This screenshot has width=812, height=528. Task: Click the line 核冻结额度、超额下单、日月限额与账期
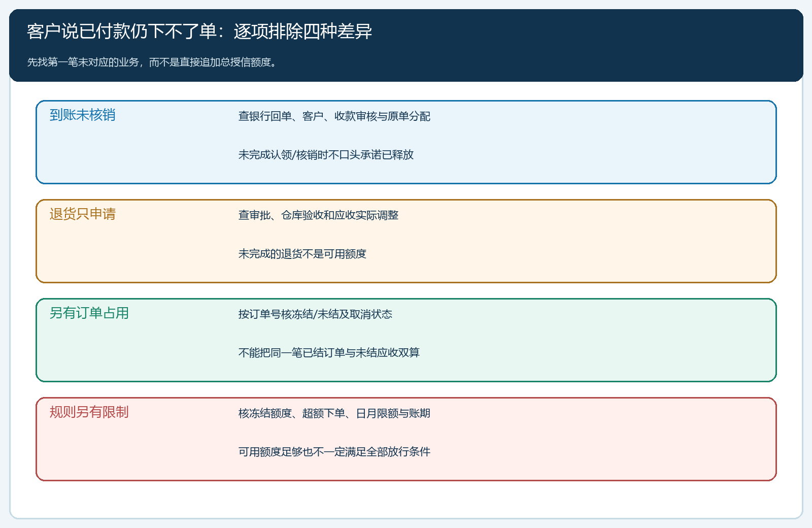(334, 413)
